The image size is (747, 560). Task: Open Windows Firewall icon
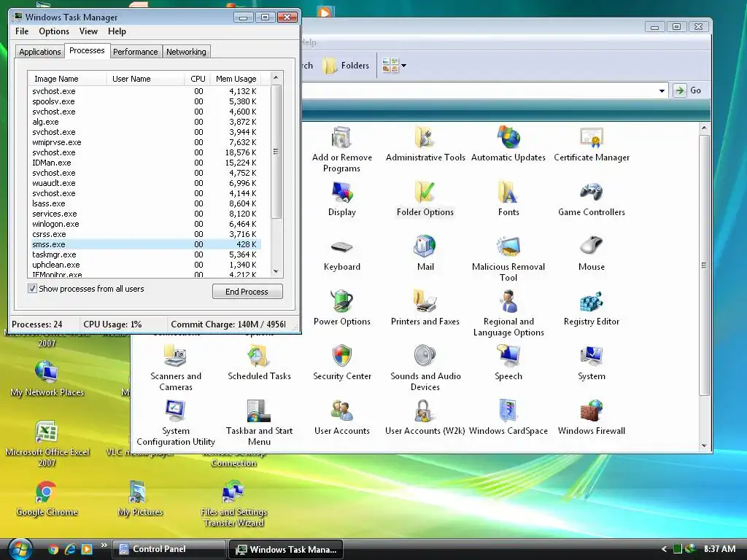coord(592,418)
